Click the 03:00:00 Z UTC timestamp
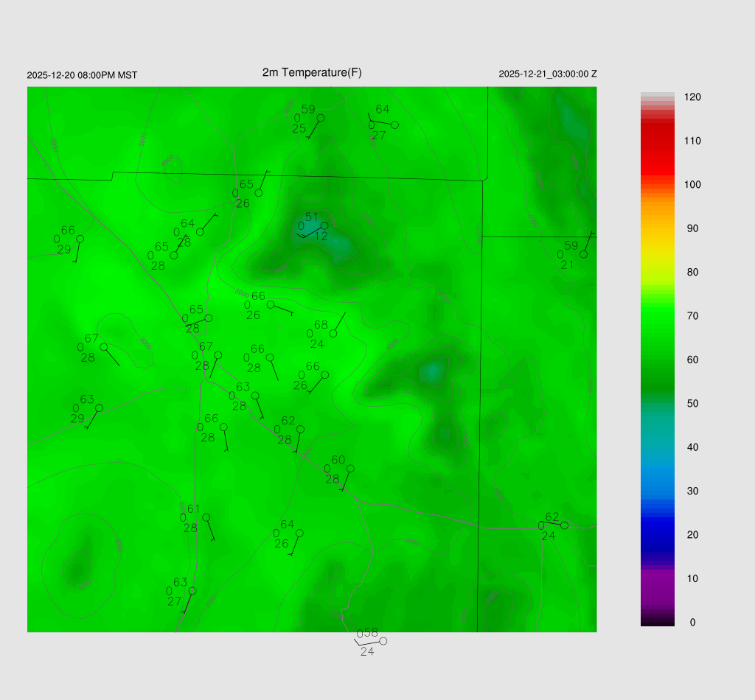755x700 pixels. coord(548,74)
